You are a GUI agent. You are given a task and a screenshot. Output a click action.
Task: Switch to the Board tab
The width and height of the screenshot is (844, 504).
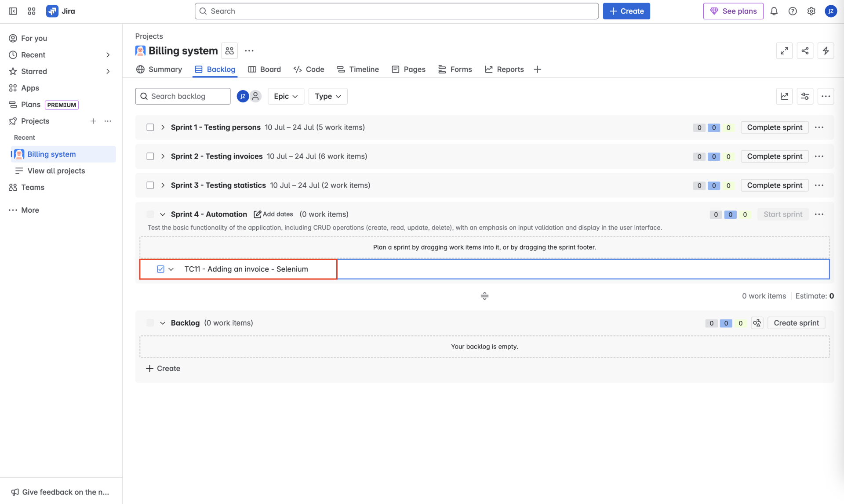point(264,69)
